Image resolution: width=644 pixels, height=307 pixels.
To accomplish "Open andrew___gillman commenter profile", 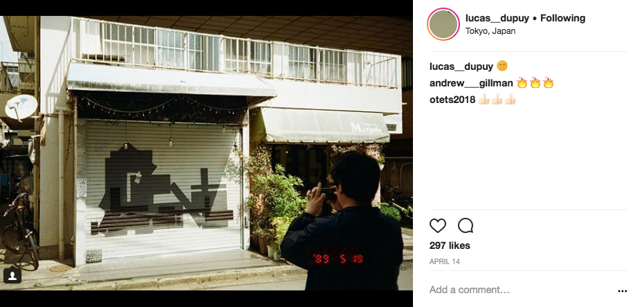I will (471, 83).
